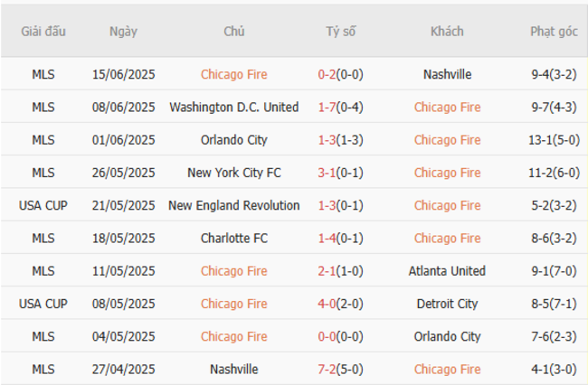
Task: Open New York City FC team link
Action: [x=234, y=173]
